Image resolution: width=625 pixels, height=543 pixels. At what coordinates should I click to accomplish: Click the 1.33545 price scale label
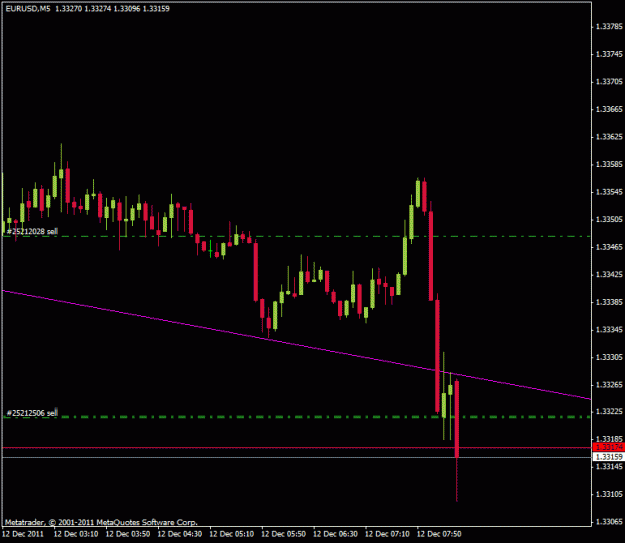click(609, 192)
